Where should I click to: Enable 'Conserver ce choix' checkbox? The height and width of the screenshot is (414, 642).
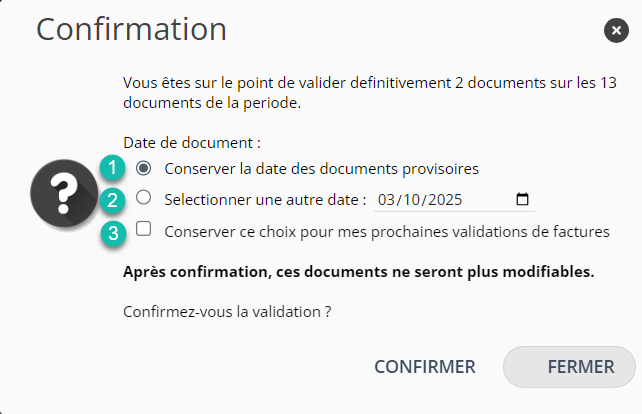click(x=144, y=229)
